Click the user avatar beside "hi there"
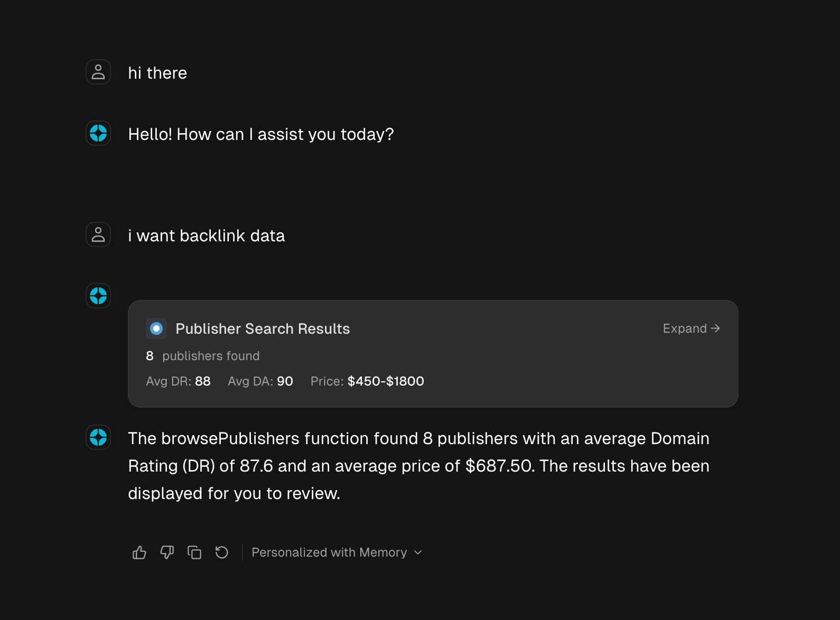This screenshot has height=620, width=840. [98, 72]
